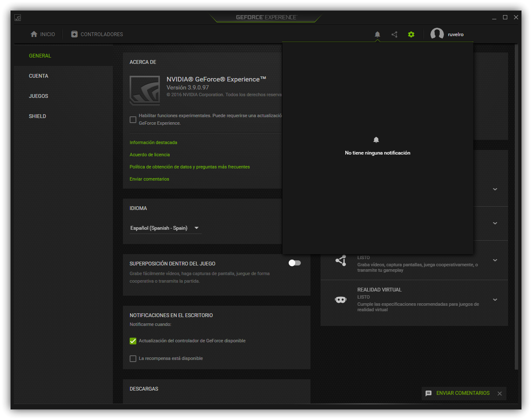Open Acuerdo de licencia link
Viewport: 532px width, 420px height.
click(150, 155)
